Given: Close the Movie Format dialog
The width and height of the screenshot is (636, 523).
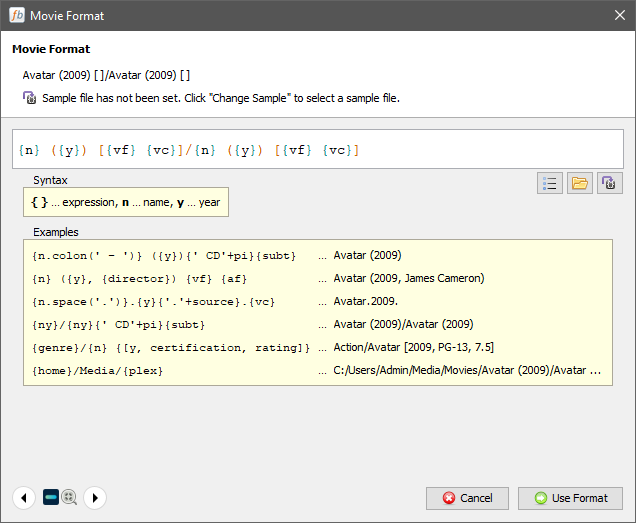Looking at the screenshot, I should 619,15.
